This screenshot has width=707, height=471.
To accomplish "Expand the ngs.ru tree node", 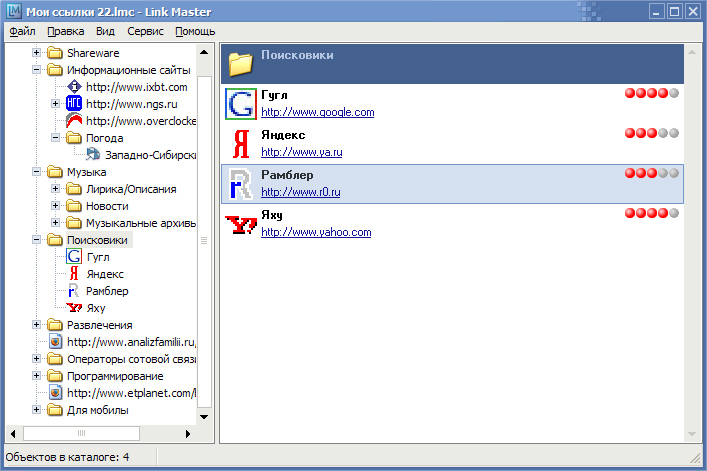I will pyautogui.click(x=55, y=104).
